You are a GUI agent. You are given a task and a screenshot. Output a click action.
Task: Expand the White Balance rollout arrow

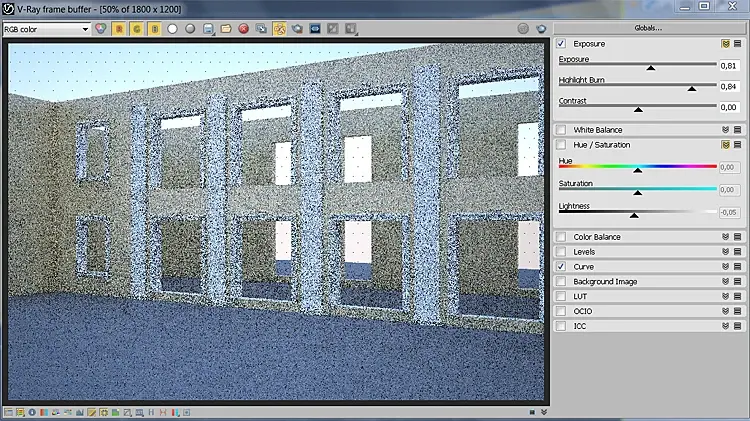(726, 130)
